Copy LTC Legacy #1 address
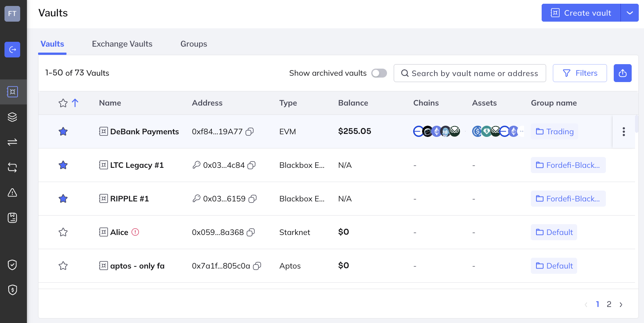644x323 pixels. click(x=252, y=165)
